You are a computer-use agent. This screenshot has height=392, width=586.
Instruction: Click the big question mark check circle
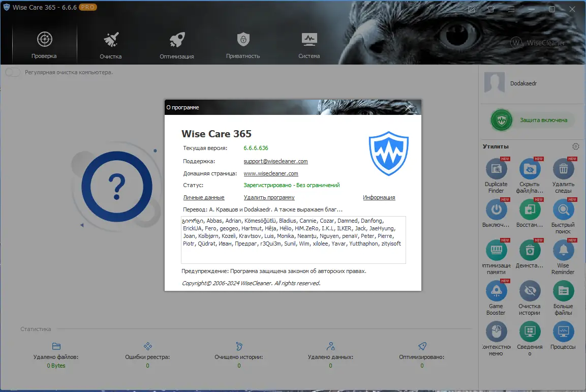117,186
